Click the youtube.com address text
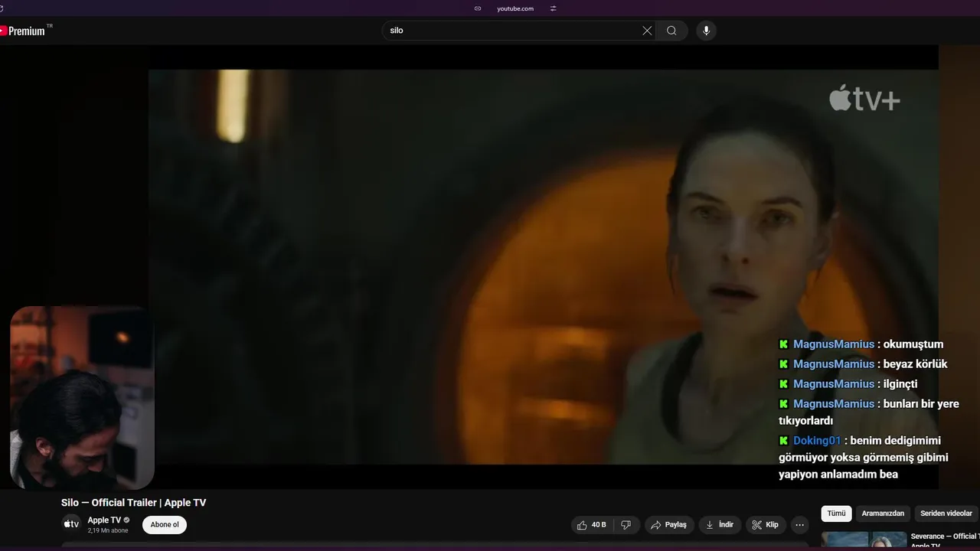This screenshot has height=551, width=980. pos(515,8)
